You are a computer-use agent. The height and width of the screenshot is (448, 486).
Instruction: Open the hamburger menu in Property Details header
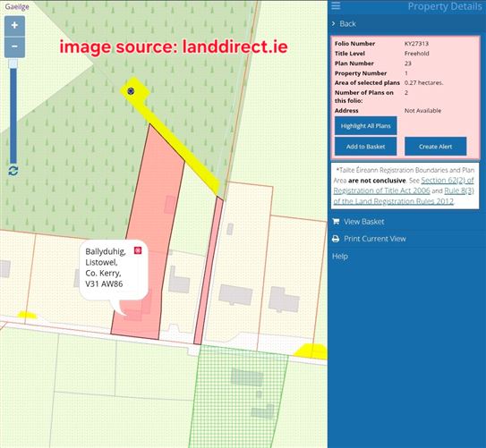click(336, 5)
